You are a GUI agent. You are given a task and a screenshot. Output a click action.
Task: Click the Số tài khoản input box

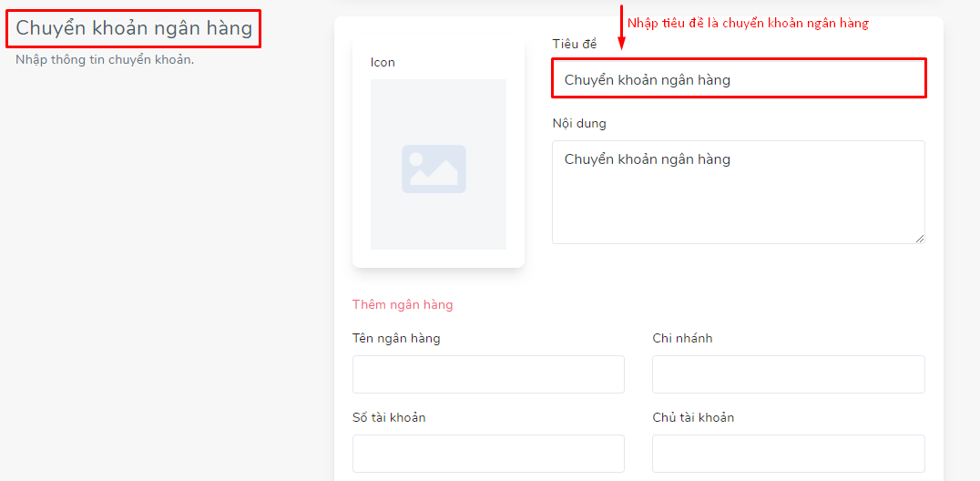[x=488, y=454]
